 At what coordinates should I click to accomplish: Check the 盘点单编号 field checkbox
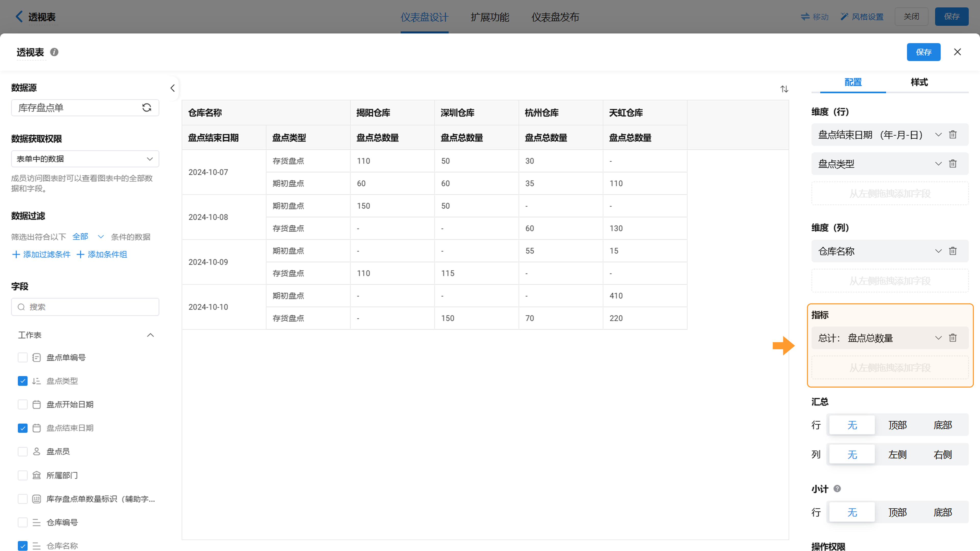click(23, 358)
